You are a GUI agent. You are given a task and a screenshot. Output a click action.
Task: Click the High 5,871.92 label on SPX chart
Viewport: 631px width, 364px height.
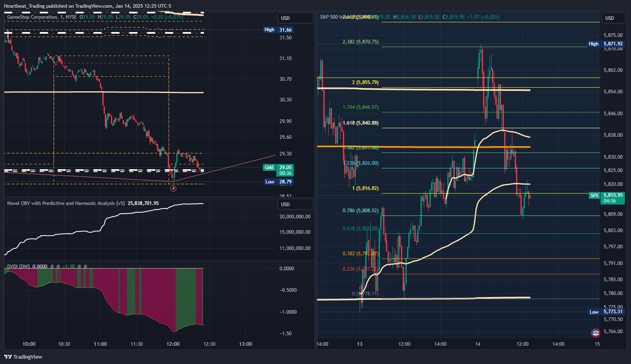tap(606, 44)
